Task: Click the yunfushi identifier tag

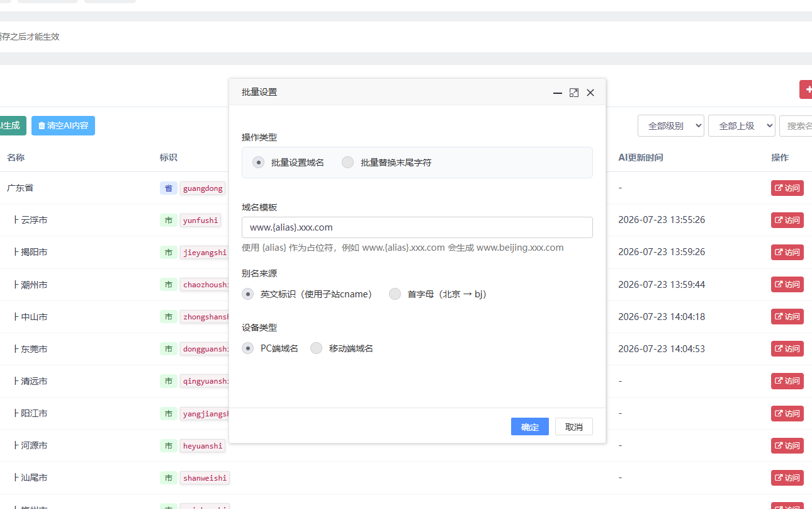Action: (x=201, y=220)
